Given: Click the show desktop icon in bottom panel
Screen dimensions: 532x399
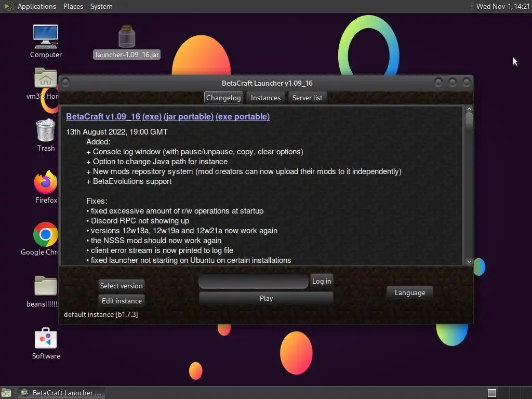Looking at the screenshot, I should pos(6,393).
